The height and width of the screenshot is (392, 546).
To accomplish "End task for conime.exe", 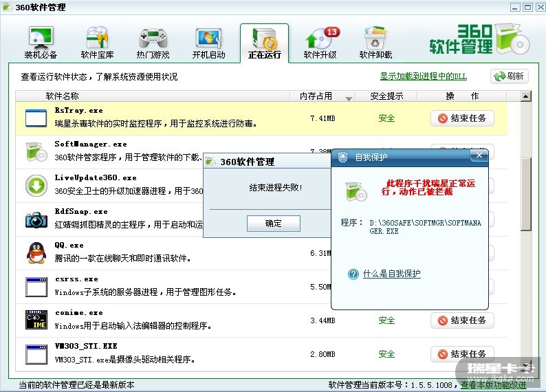I will (x=462, y=320).
